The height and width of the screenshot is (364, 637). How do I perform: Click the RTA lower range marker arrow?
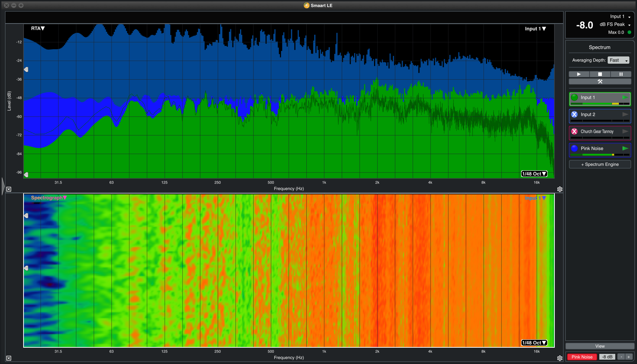pos(26,175)
